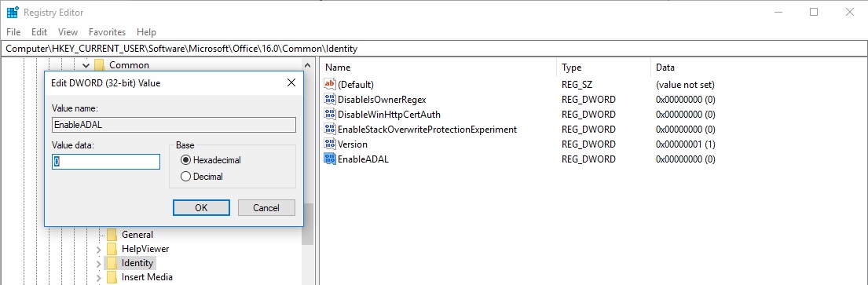
Task: Expand the Identity tree node
Action: pyautogui.click(x=98, y=264)
